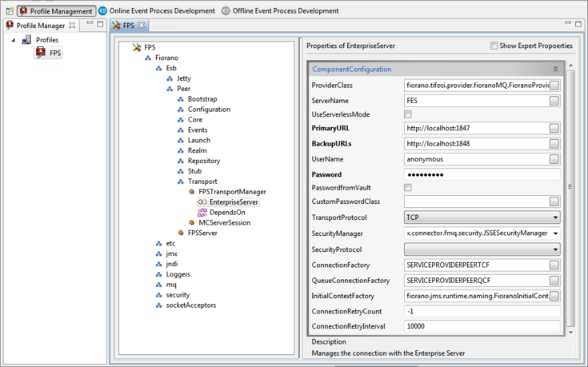
Task: Minimize the Profile Manager view
Action: coord(90,23)
